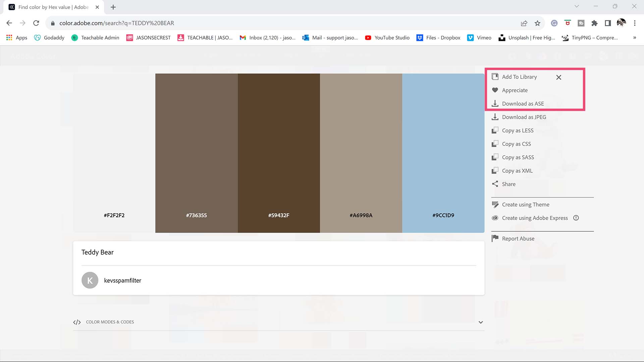Show more bookmarks with the double chevron
Image resolution: width=644 pixels, height=362 pixels.
point(635,38)
